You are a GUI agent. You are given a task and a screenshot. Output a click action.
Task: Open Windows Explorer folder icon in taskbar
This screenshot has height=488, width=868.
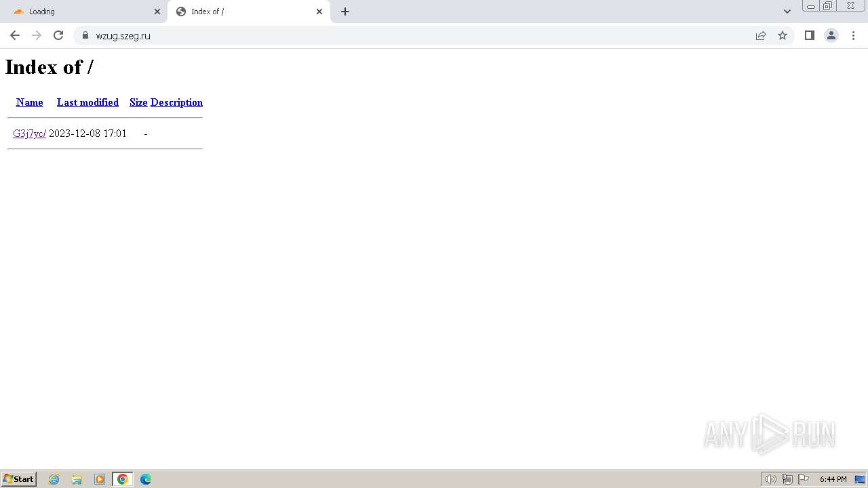tap(77, 479)
